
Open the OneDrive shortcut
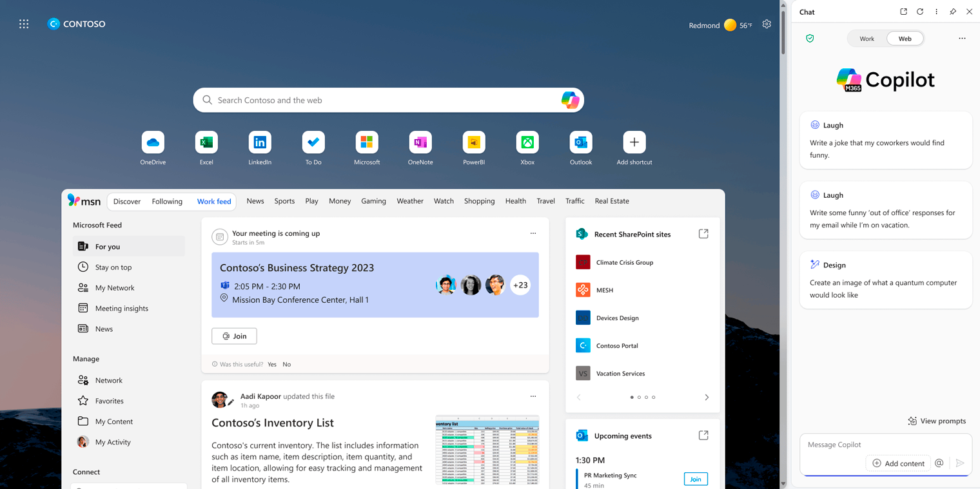(153, 142)
